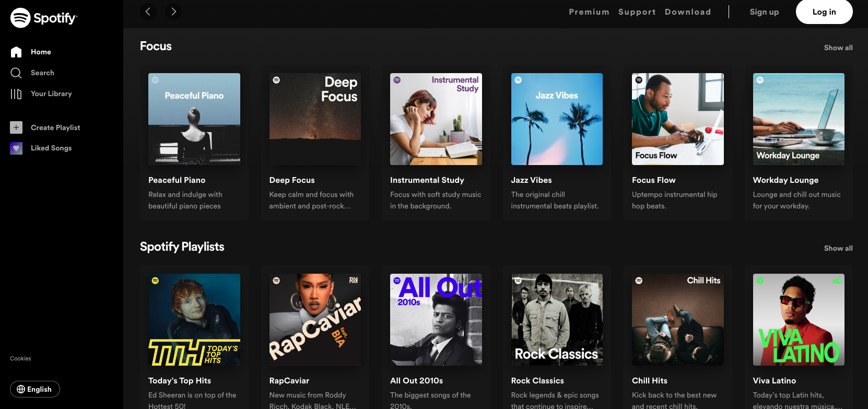This screenshot has height=409, width=868.
Task: Click the Your Library icon
Action: pyautogui.click(x=16, y=94)
